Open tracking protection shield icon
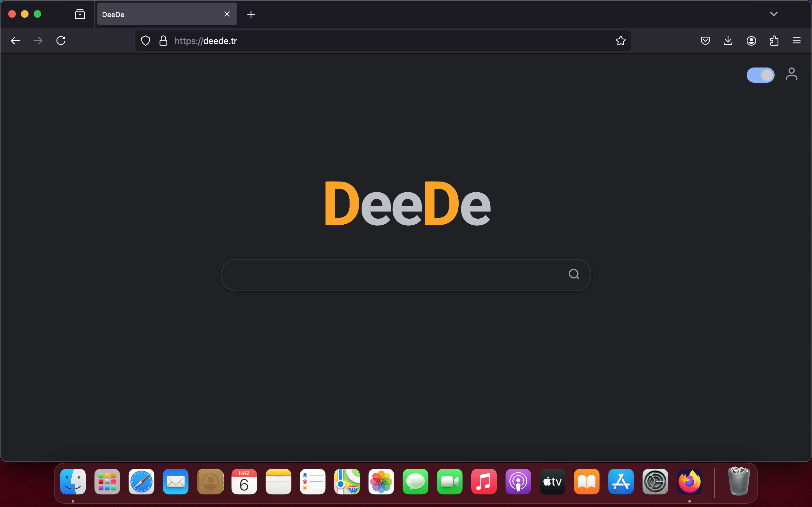Screen dimensions: 812x507 [x=146, y=41]
